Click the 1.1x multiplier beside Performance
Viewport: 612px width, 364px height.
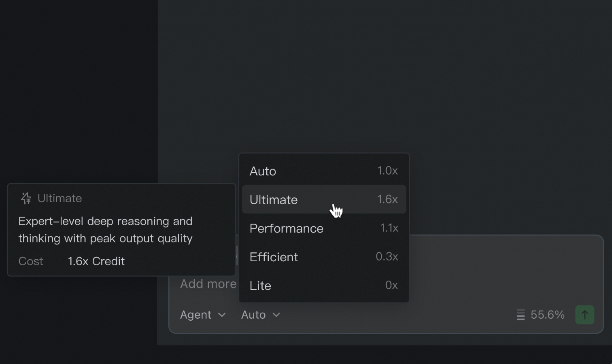(x=389, y=228)
